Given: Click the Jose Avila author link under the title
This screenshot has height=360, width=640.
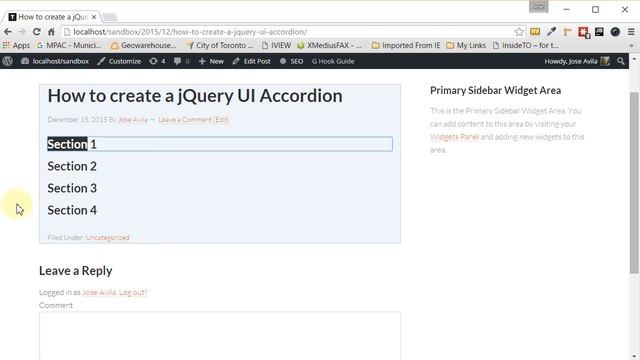Looking at the screenshot, I should [x=133, y=120].
